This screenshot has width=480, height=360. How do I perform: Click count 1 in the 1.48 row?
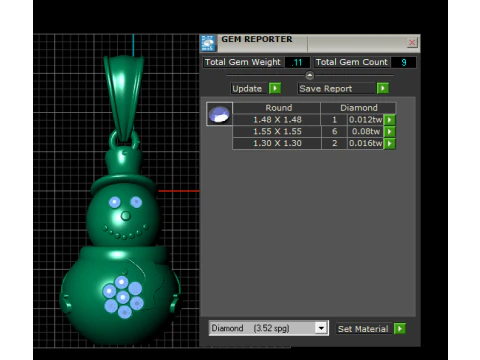pyautogui.click(x=334, y=120)
